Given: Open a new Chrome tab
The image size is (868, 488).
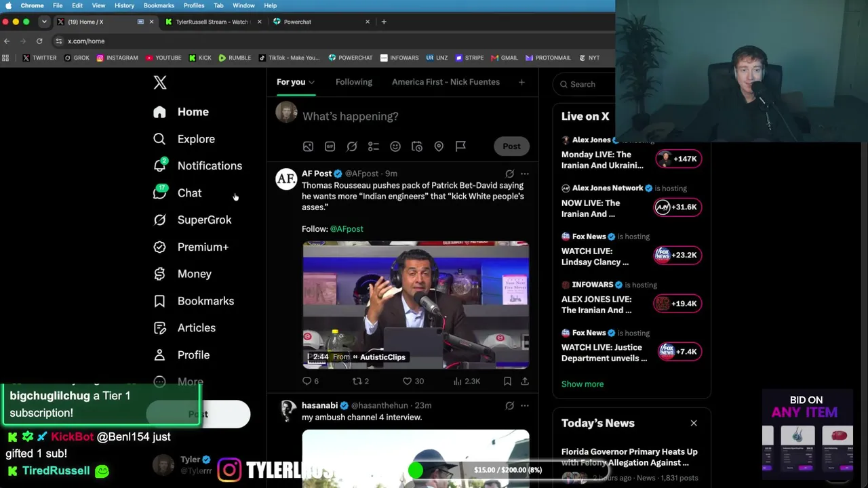Looking at the screenshot, I should (x=384, y=22).
